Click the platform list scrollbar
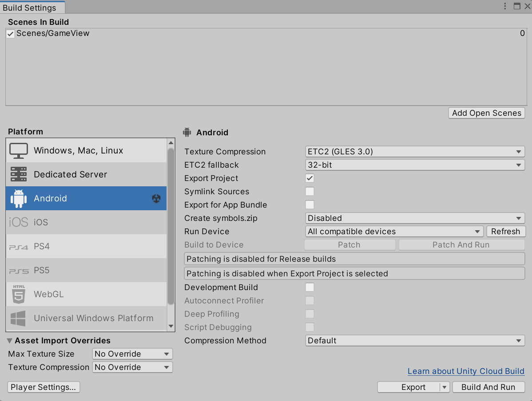Image resolution: width=532 pixels, height=401 pixels. click(171, 222)
